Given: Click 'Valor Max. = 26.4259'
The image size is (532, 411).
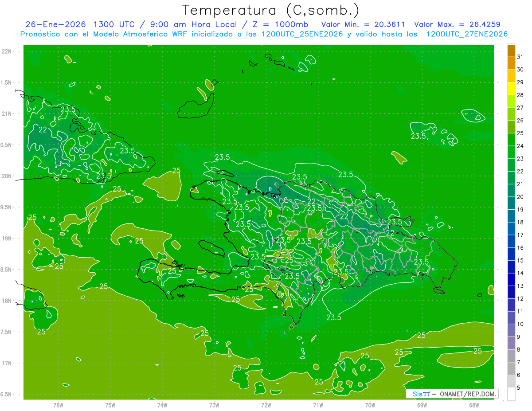Looking at the screenshot, I should pyautogui.click(x=457, y=24).
